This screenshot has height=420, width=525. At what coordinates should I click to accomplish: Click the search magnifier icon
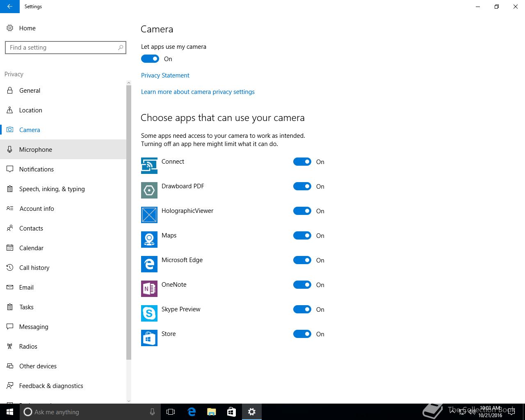(120, 48)
